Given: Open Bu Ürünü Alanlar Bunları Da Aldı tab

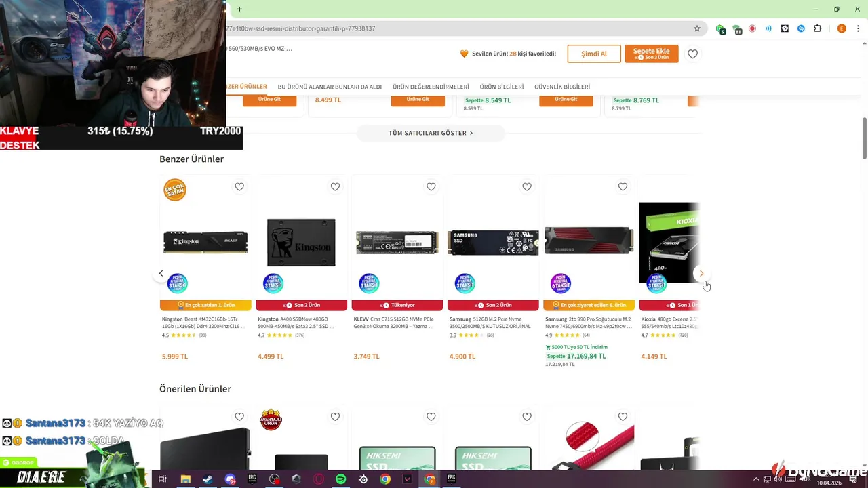Looking at the screenshot, I should tap(330, 87).
